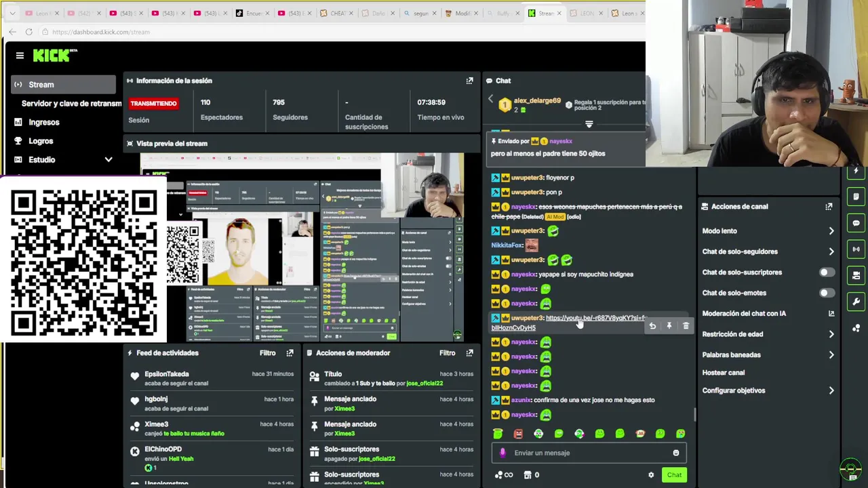Viewport: 868px width, 488px height.
Task: Reply to uwupeter3's youtube link message
Action: [652, 326]
